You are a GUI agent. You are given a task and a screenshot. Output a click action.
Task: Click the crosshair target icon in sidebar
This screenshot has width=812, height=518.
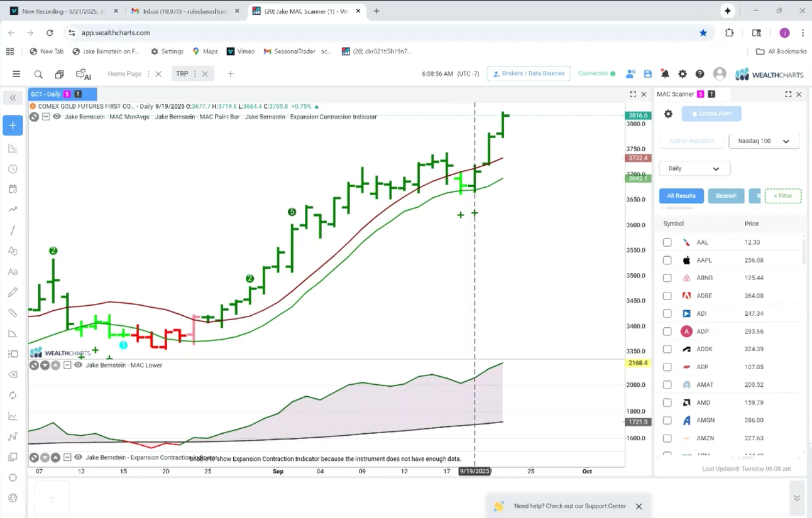pos(13,478)
